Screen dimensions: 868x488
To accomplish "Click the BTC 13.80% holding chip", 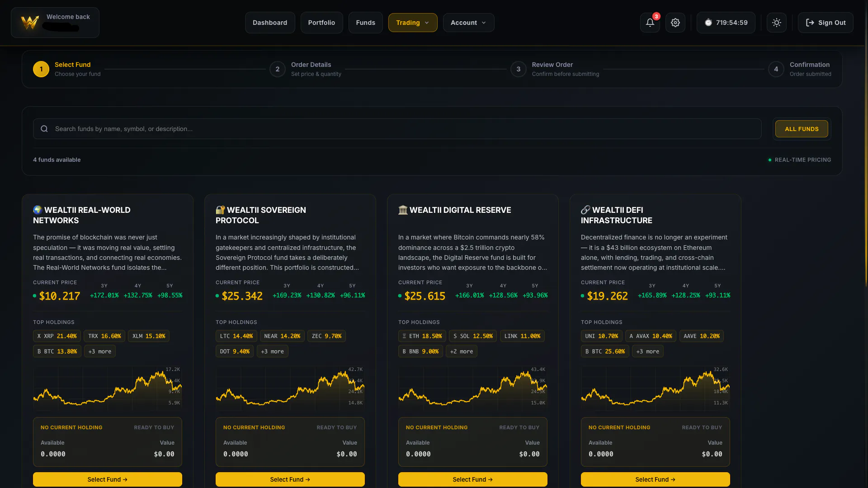I will pos(57,351).
